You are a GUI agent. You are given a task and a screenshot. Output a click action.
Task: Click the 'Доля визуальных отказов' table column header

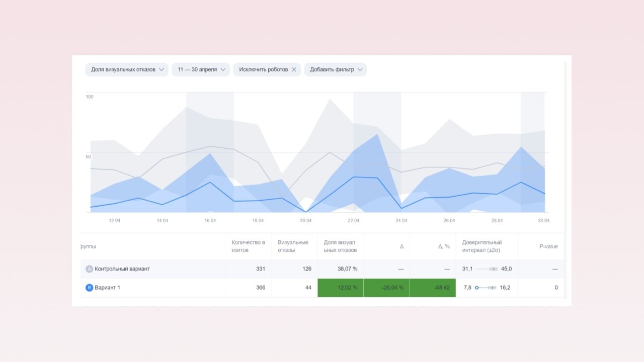[x=340, y=246]
